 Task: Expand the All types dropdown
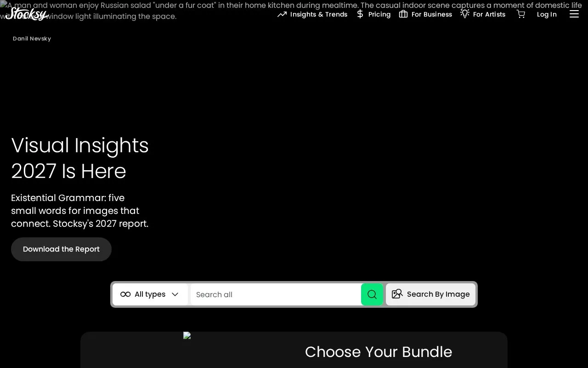click(x=150, y=294)
